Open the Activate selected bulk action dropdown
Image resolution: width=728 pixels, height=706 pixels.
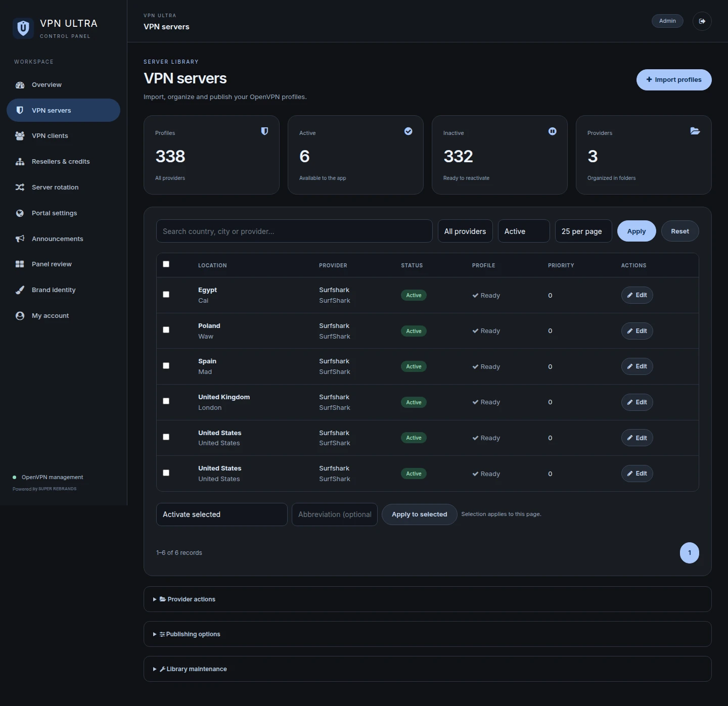222,514
